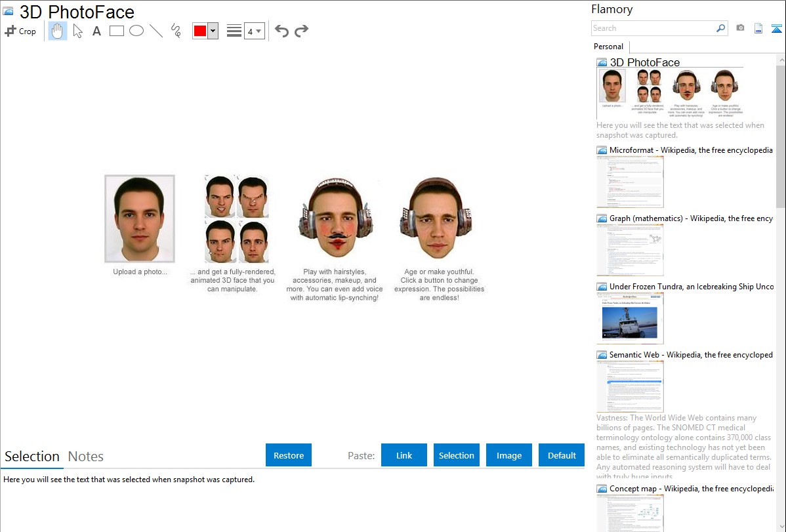
Task: Open the color picker dropdown arrow
Action: [x=213, y=31]
